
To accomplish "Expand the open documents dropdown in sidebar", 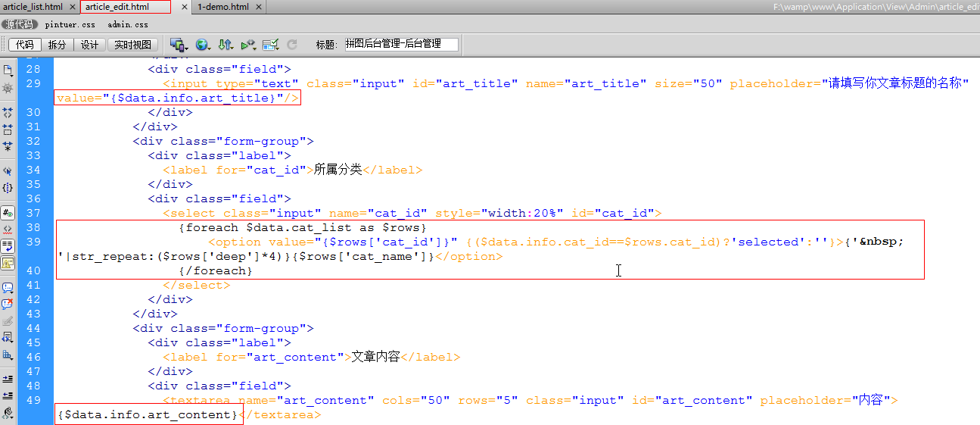I will pos(8,70).
